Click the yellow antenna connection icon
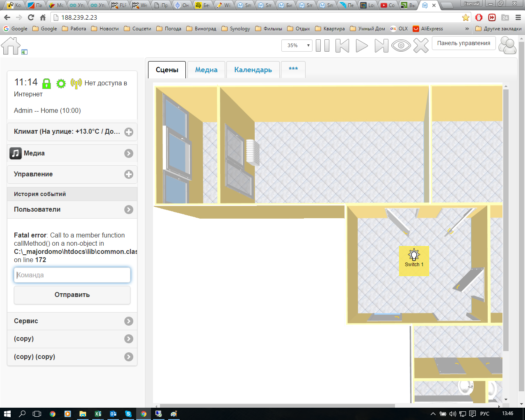This screenshot has height=420, width=525. point(76,84)
